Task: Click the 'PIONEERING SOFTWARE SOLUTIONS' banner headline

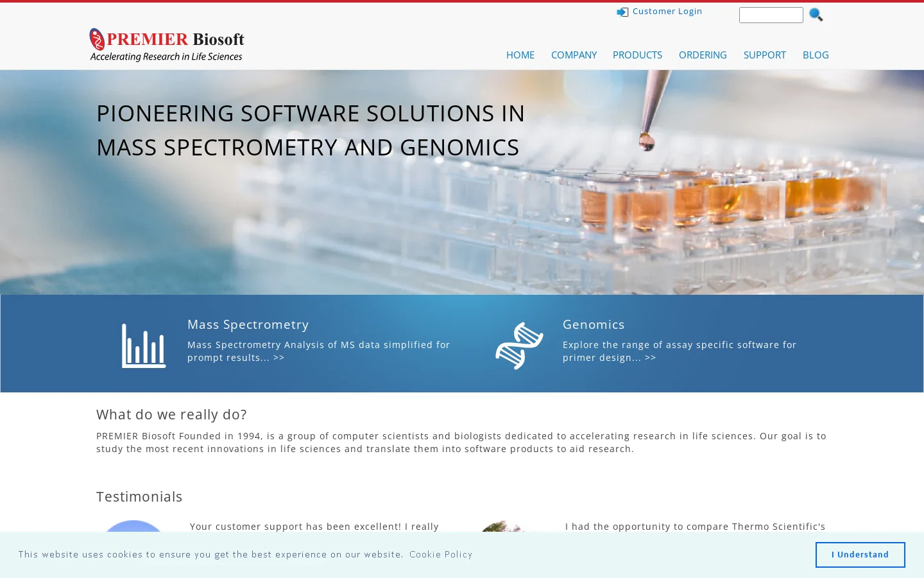Action: tap(311, 130)
